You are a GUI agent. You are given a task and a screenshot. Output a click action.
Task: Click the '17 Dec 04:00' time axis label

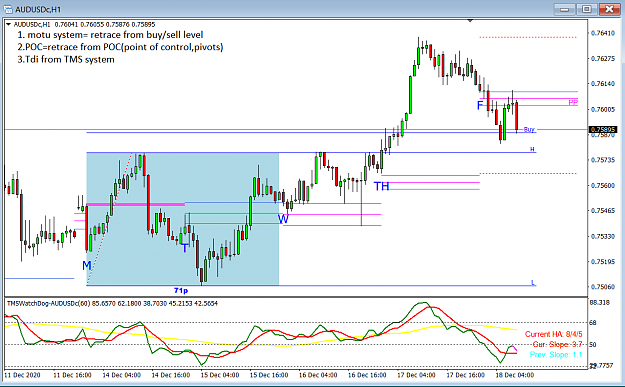point(417,375)
